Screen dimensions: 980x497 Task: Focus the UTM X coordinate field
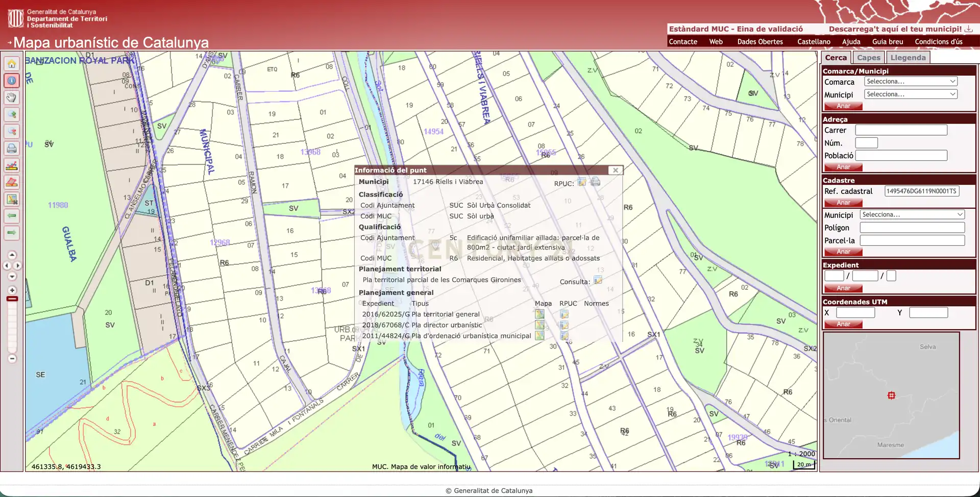tap(855, 313)
